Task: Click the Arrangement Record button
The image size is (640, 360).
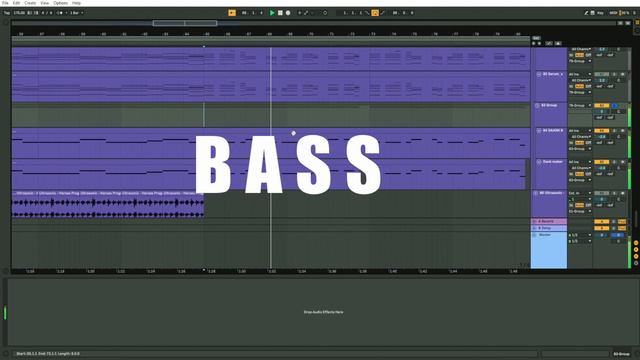Action: 288,13
